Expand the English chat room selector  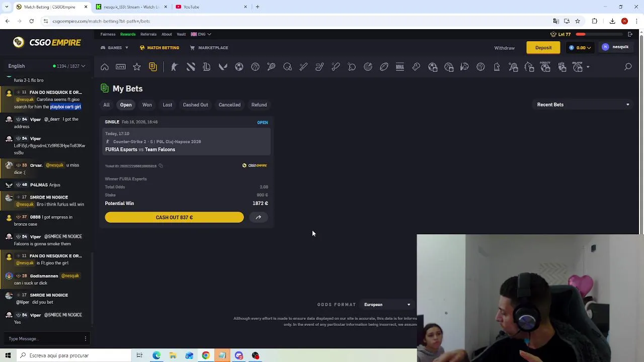(47, 66)
